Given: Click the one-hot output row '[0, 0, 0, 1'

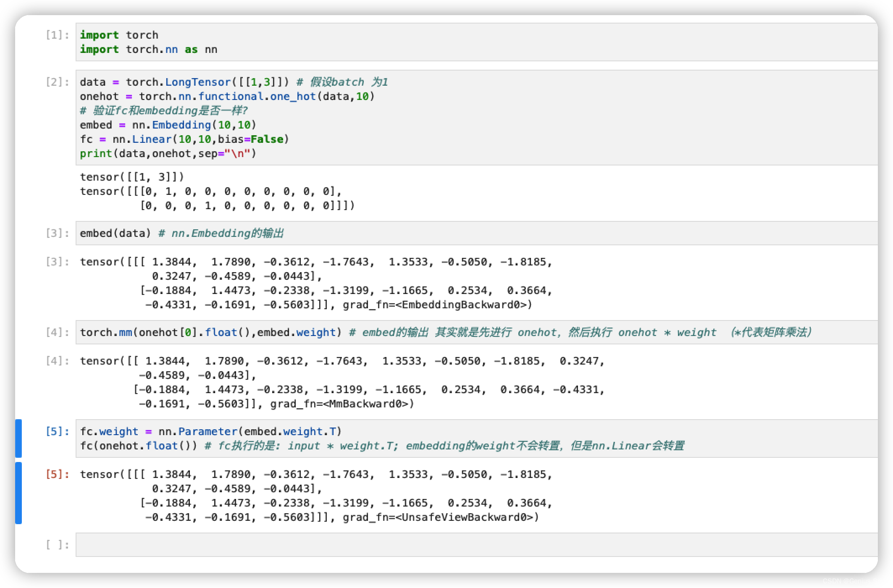Looking at the screenshot, I should point(247,206).
